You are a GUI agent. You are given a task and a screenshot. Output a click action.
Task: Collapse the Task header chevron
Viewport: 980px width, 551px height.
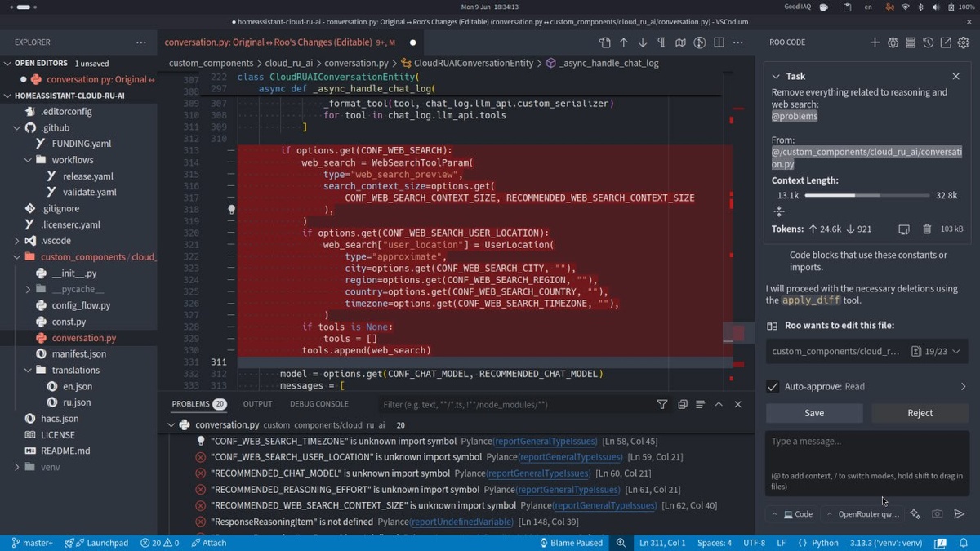pyautogui.click(x=776, y=76)
